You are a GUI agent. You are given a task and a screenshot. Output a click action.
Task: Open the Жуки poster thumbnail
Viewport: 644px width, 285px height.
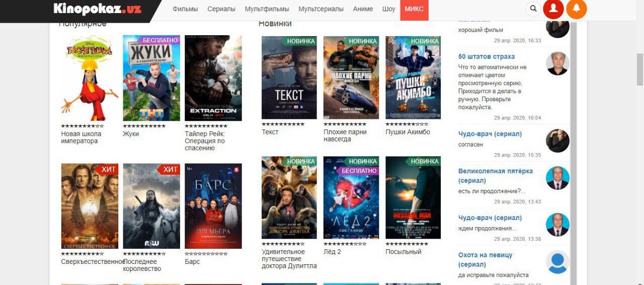pos(151,78)
